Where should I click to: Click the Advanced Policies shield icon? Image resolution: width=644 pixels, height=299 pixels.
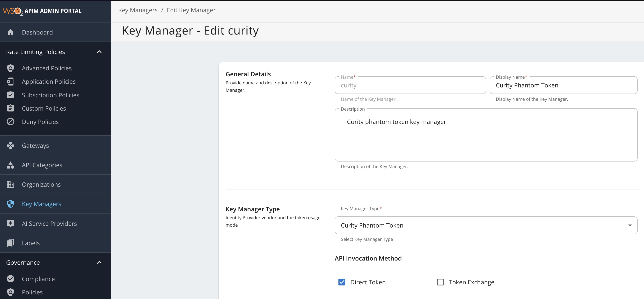[11, 68]
